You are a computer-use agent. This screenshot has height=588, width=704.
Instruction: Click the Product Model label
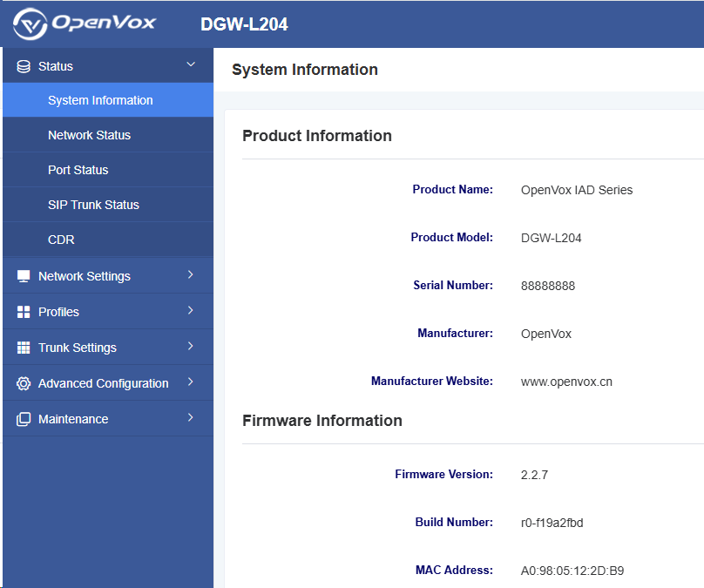point(451,238)
